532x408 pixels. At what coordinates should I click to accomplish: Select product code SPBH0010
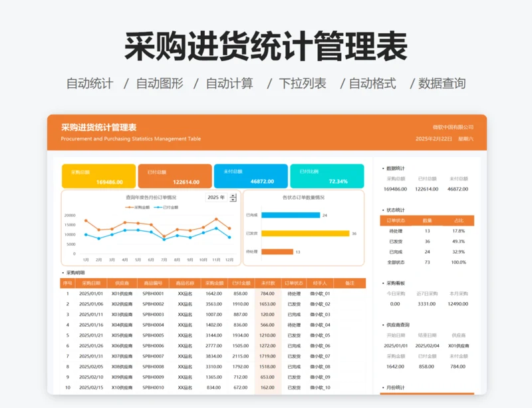(153, 387)
